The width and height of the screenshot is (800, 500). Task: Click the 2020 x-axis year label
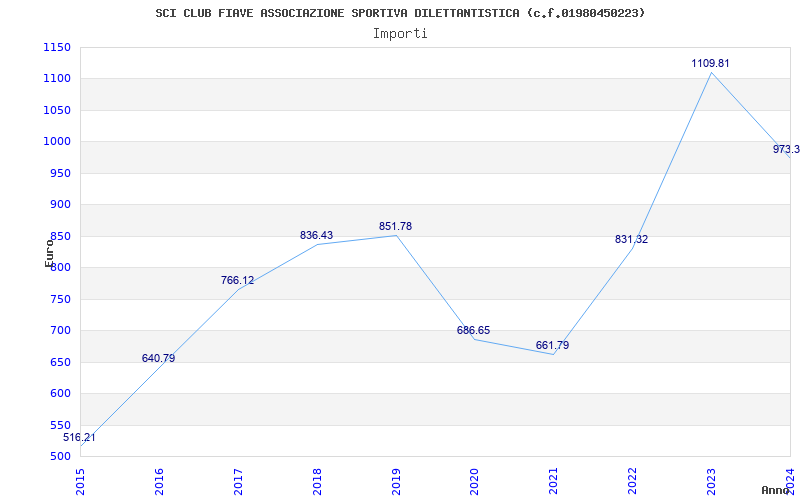[x=474, y=482]
